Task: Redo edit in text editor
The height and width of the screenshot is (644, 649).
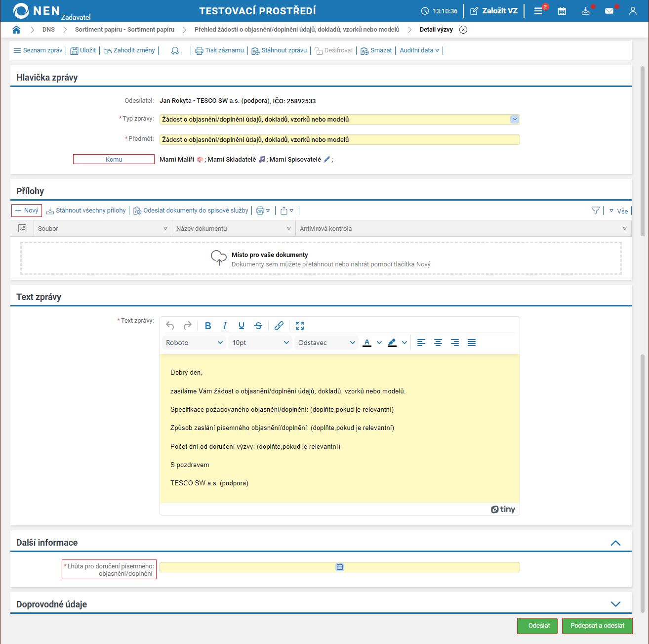Action: 188,326
